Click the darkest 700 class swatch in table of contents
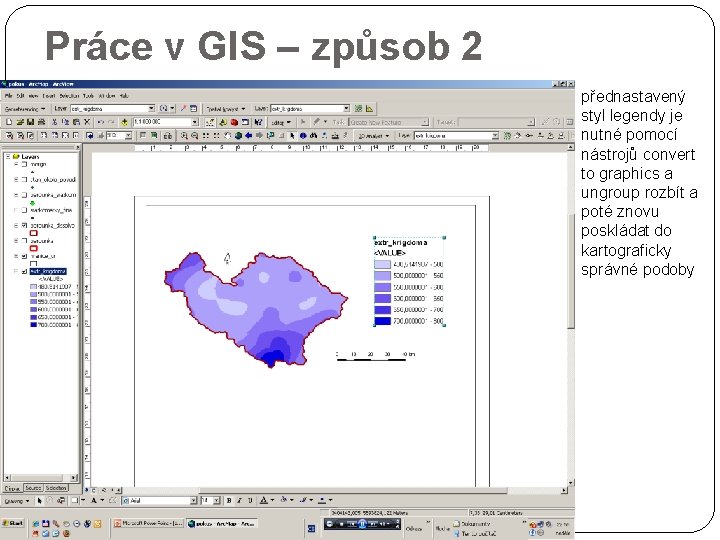Image resolution: width=720 pixels, height=540 pixels. click(x=33, y=325)
